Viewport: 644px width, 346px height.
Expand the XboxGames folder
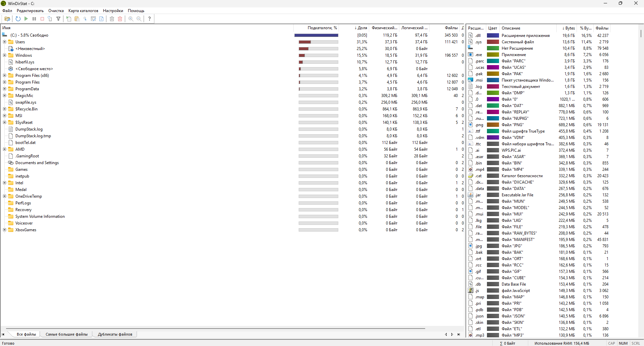(x=4, y=230)
